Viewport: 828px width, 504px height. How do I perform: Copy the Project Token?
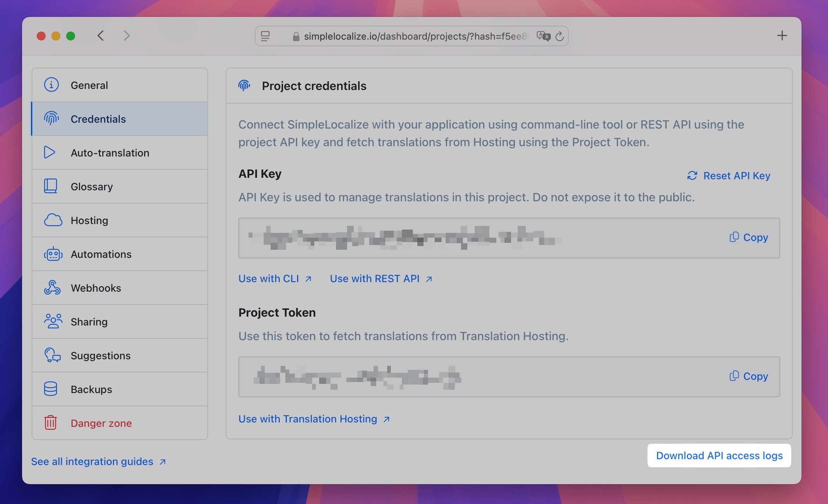(x=749, y=376)
